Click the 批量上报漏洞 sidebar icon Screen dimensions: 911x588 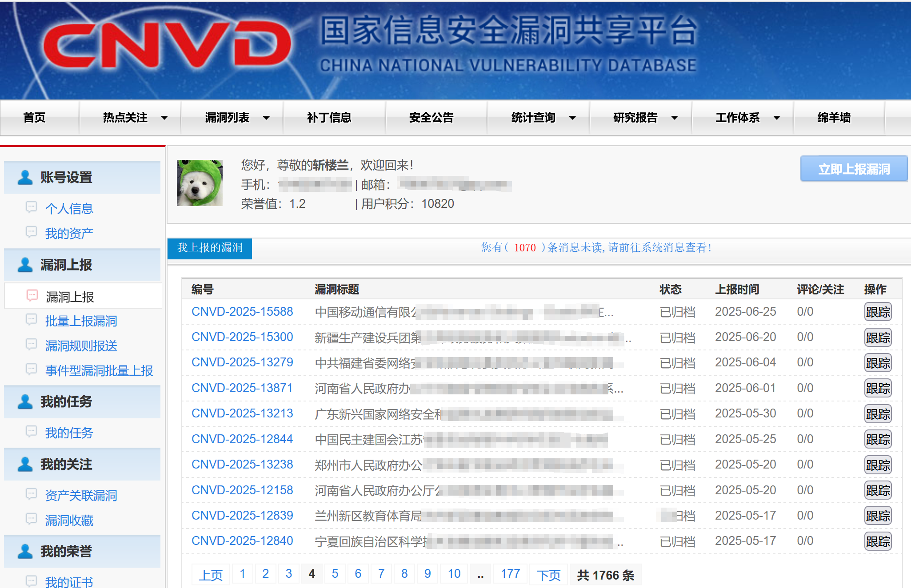(x=31, y=321)
